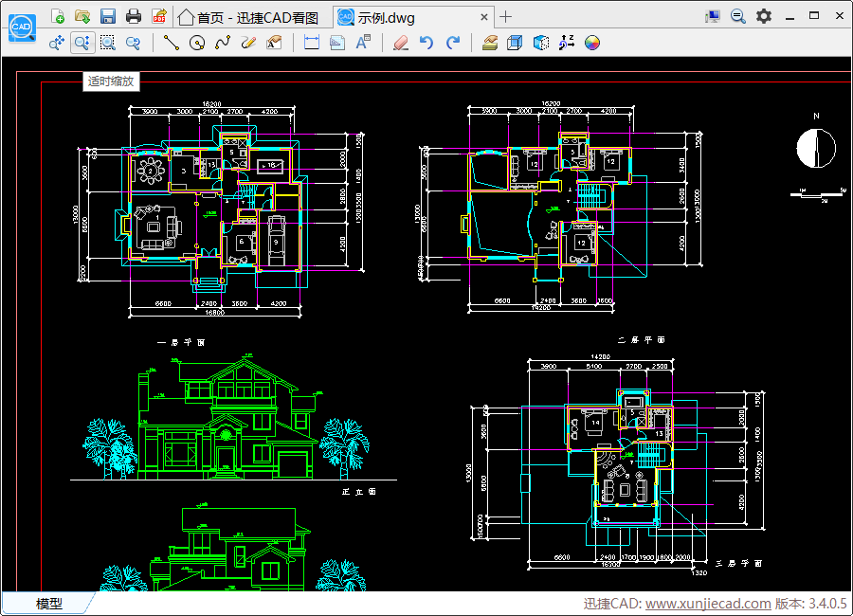Undo the last action
The width and height of the screenshot is (853, 616).
426,43
